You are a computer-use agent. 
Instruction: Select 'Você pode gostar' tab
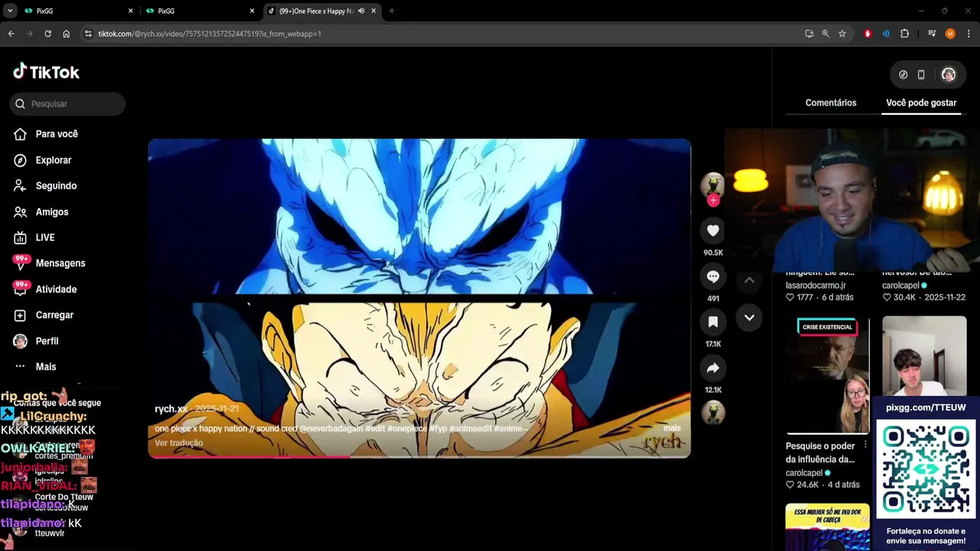[x=921, y=103]
